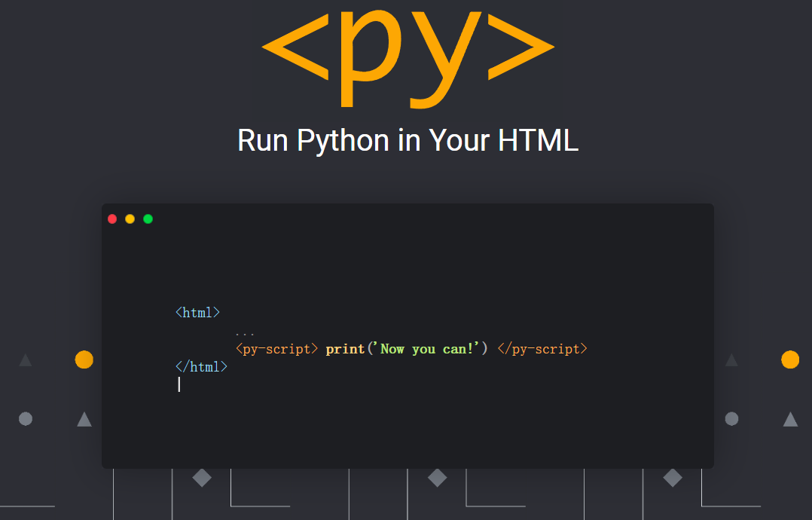Click the gray circle decoration on the right side
The image size is (812, 520).
[x=731, y=418]
